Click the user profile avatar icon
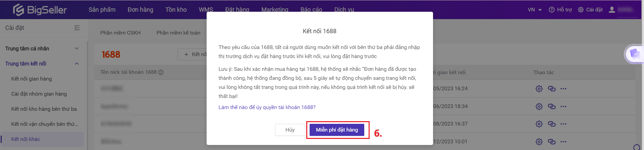 (x=612, y=10)
